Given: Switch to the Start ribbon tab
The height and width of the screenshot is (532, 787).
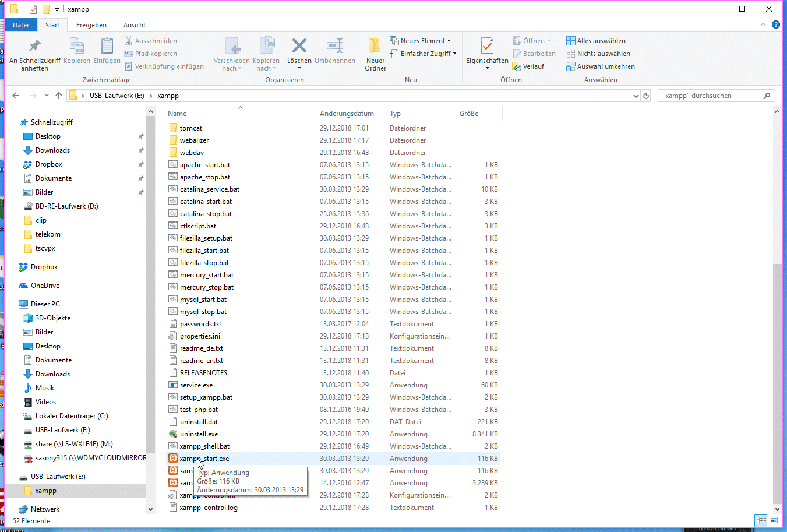Looking at the screenshot, I should coord(52,25).
